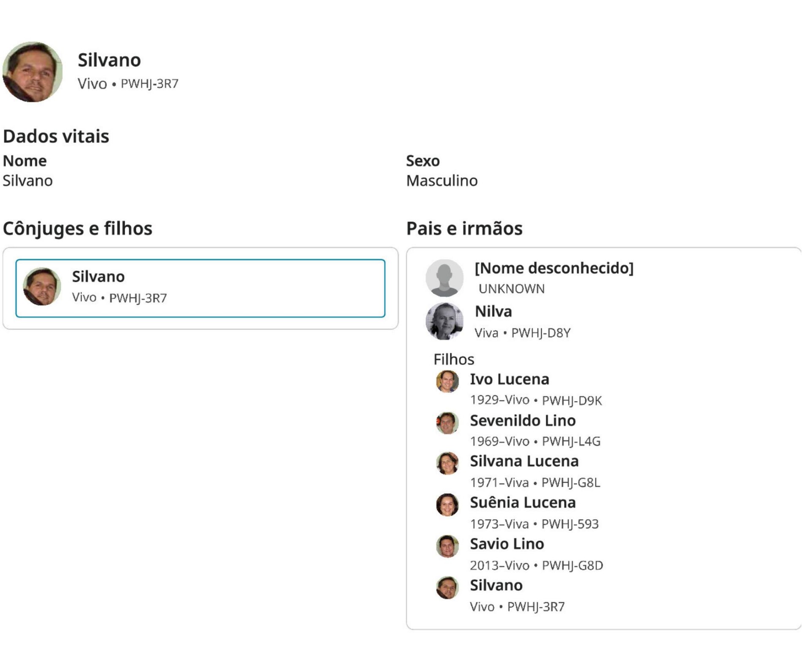Open Suênia Lucena's profile link
Screen dimensions: 802x672
[522, 503]
